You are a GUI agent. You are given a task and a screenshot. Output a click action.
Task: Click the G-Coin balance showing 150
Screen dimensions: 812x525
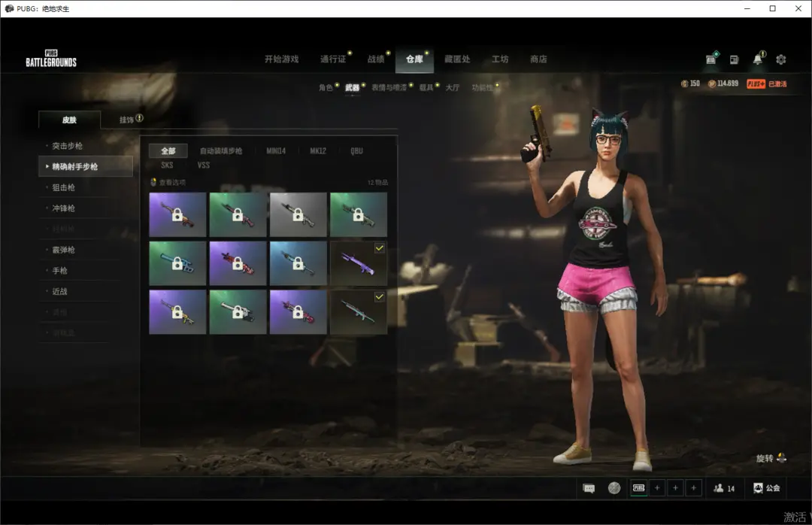[690, 83]
